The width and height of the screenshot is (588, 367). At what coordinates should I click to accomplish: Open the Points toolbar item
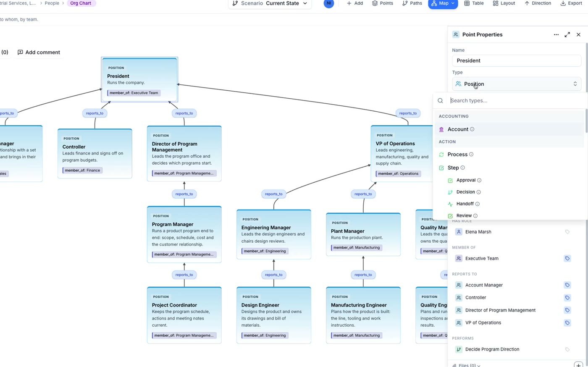pyautogui.click(x=382, y=3)
